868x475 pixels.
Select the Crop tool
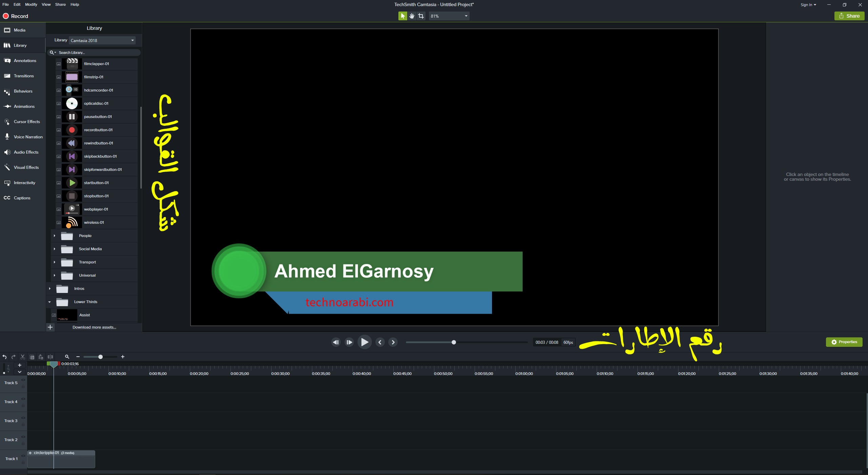tap(421, 16)
